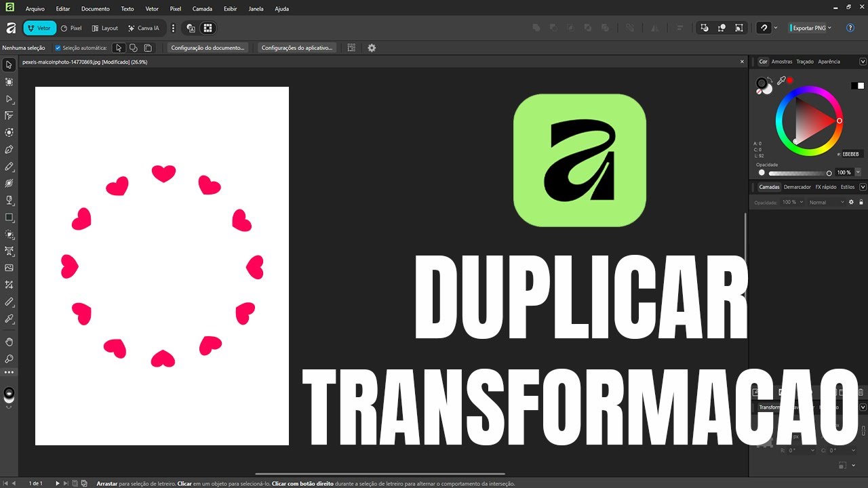Open the Documento menu
Image resolution: width=868 pixels, height=488 pixels.
(95, 9)
